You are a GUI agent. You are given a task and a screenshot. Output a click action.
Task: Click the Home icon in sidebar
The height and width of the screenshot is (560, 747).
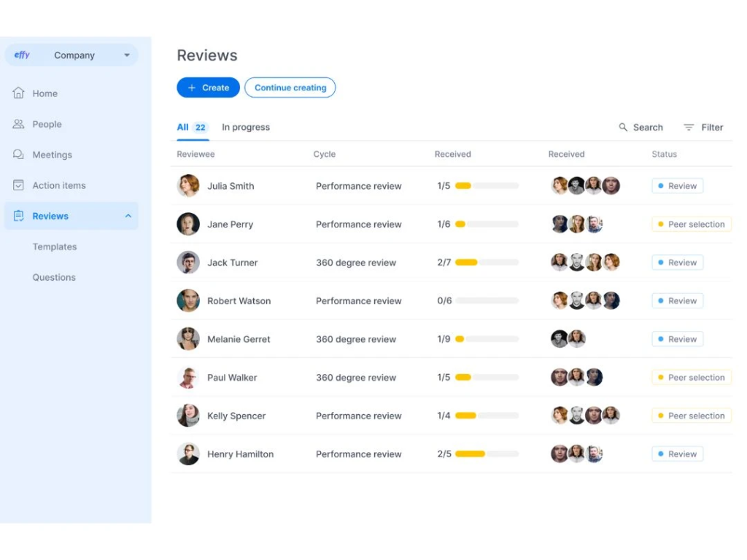point(18,93)
